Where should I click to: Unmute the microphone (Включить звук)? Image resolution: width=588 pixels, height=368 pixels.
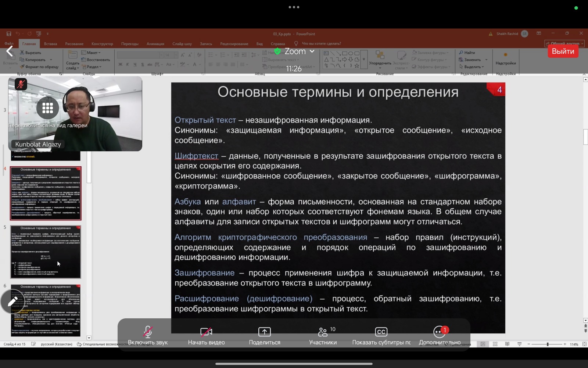(x=148, y=332)
